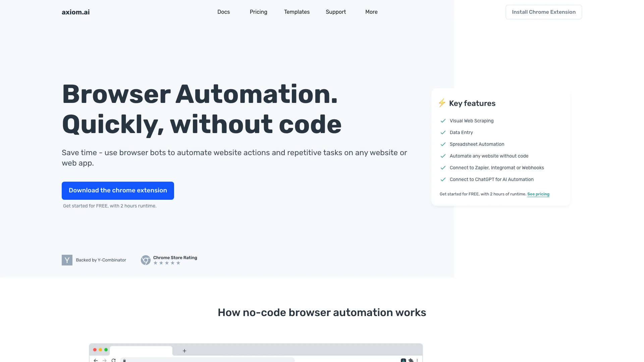Toggle the Automate any website checkmark
This screenshot has width=644, height=362.
click(443, 156)
